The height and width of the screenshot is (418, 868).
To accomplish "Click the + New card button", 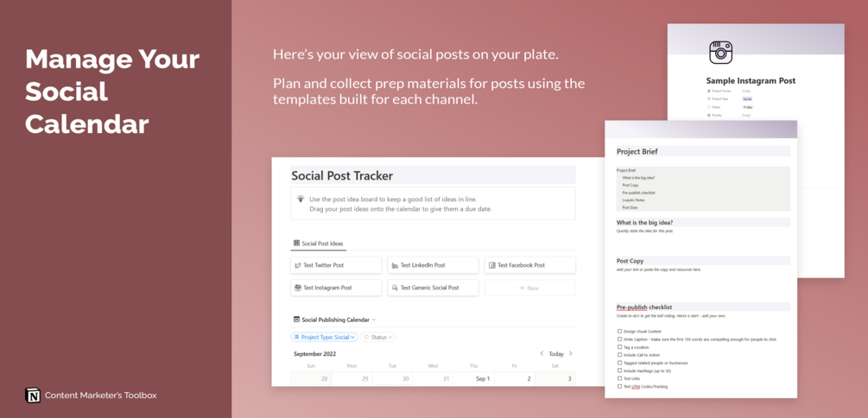I will coord(529,288).
